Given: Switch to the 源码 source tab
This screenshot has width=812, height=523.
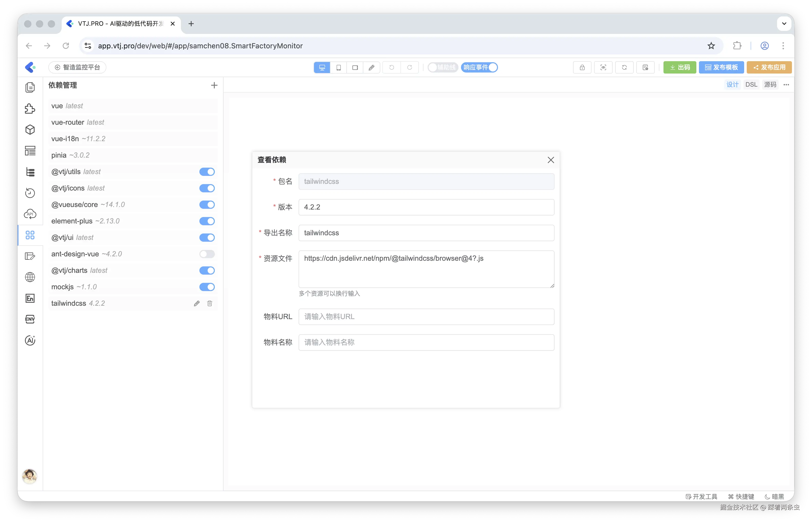Looking at the screenshot, I should pyautogui.click(x=770, y=85).
